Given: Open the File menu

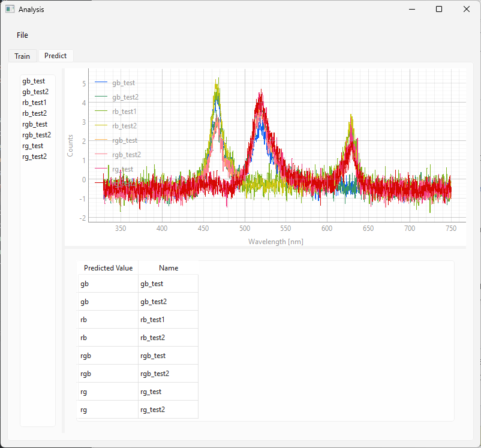Looking at the screenshot, I should [x=22, y=35].
